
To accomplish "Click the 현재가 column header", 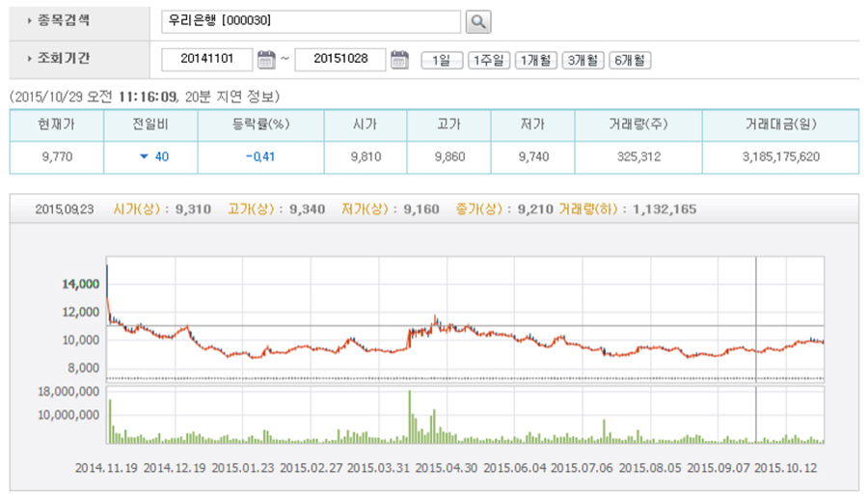I will pyautogui.click(x=57, y=125).
